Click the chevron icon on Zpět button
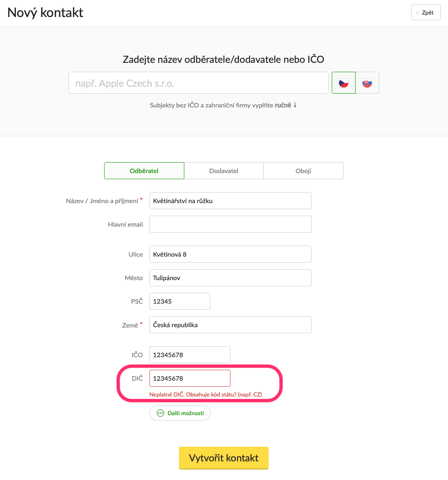Viewport: 448px width, 480px height. tap(418, 13)
